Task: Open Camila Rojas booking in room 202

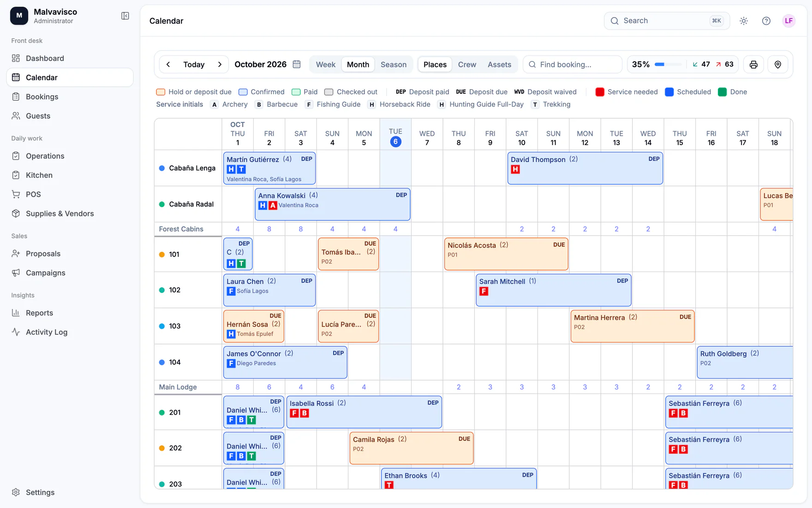Action: 412,448
